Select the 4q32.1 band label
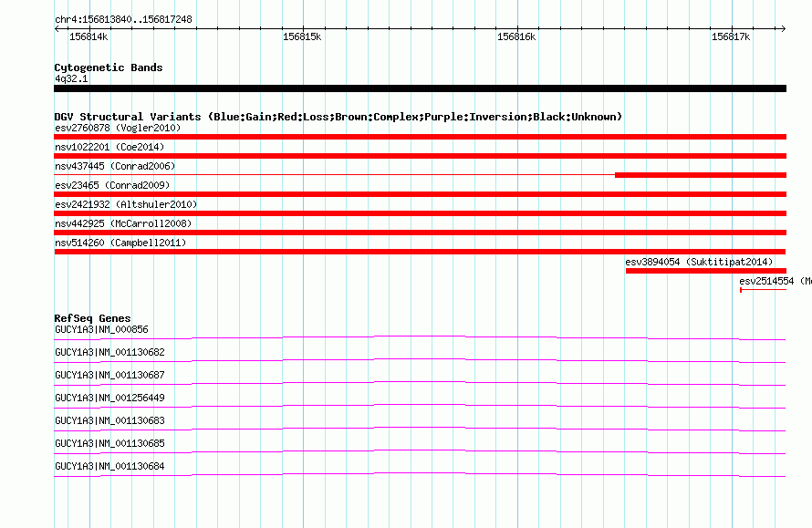The image size is (812, 528). (71, 79)
